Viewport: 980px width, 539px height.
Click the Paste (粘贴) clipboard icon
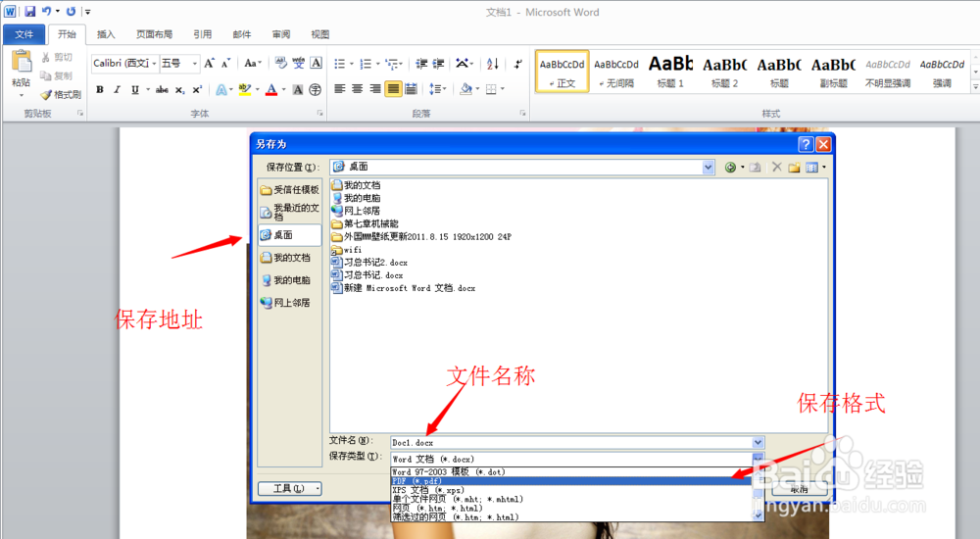point(22,62)
